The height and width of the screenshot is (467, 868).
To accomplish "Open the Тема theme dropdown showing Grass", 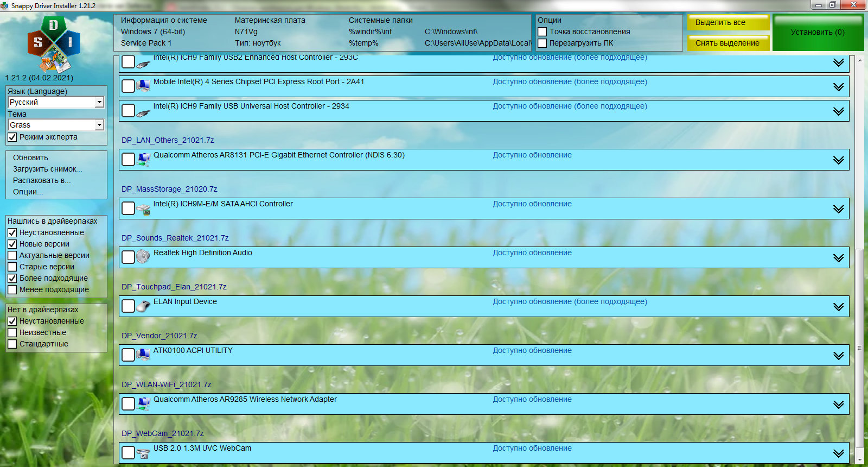I will pyautogui.click(x=99, y=125).
